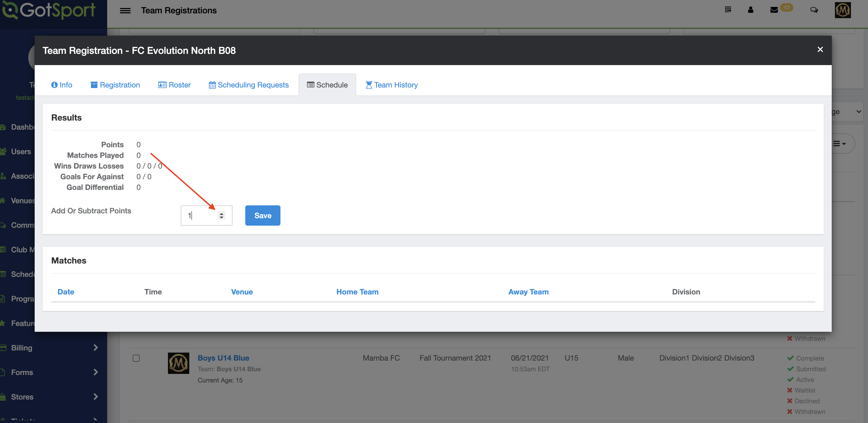Click the Complete status entry
868x423 pixels.
pos(805,358)
